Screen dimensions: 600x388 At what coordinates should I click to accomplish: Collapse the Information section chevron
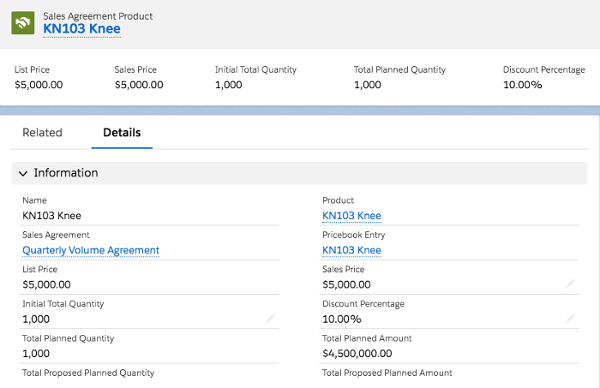tap(23, 173)
